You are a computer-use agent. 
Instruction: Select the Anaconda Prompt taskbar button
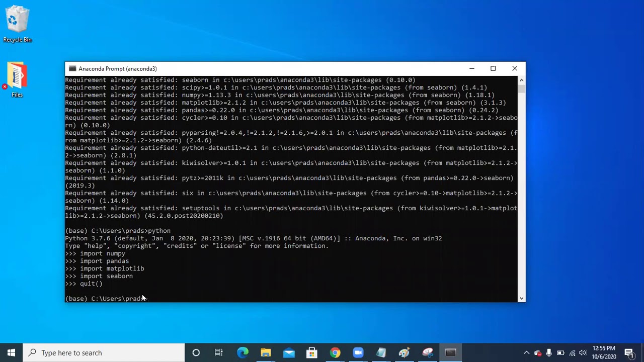[x=451, y=353]
